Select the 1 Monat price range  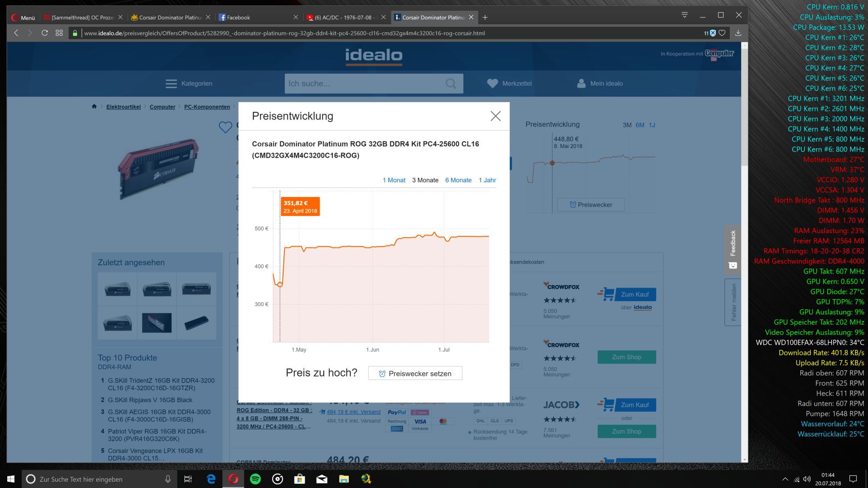(394, 180)
